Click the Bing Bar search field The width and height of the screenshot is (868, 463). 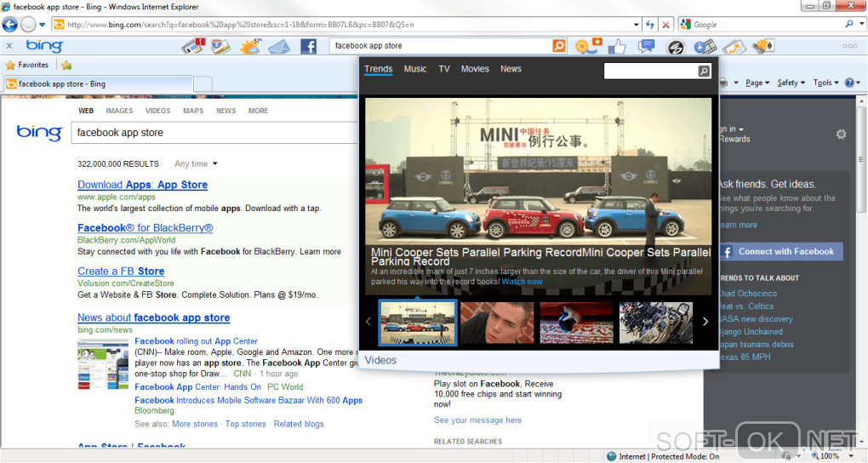(441, 46)
